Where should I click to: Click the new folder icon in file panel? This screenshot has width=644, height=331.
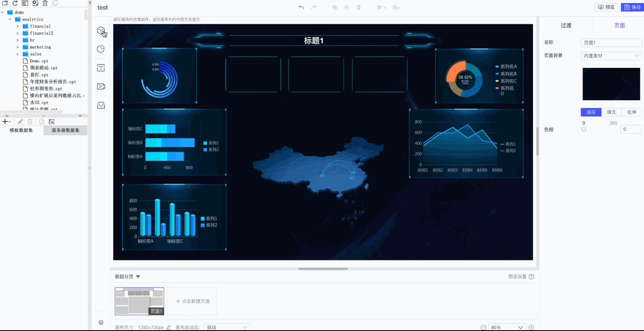click(5, 3)
